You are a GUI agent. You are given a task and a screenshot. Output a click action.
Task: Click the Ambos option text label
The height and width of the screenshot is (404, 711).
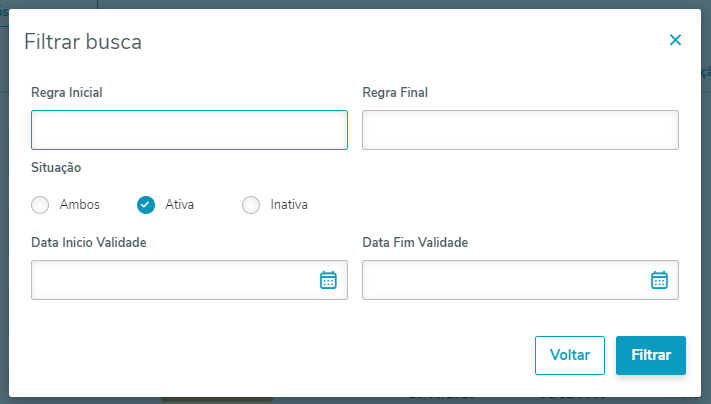point(80,205)
